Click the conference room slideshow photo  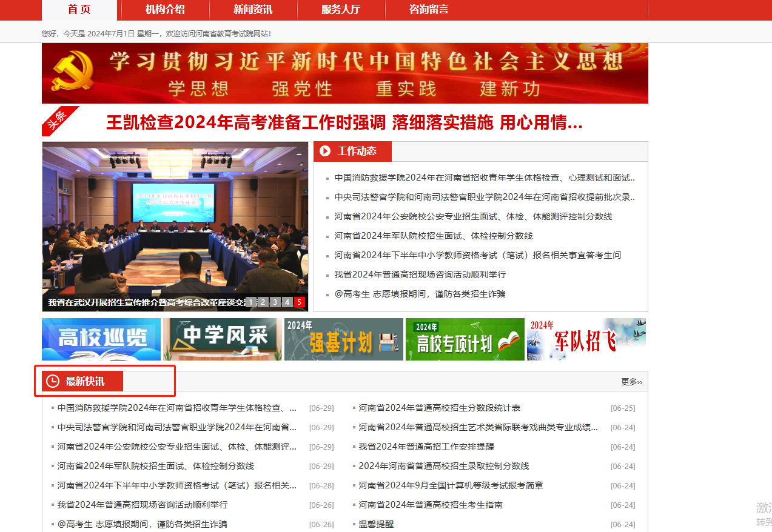(175, 218)
